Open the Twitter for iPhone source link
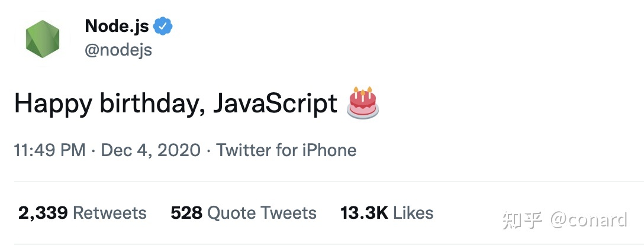 tap(286, 150)
